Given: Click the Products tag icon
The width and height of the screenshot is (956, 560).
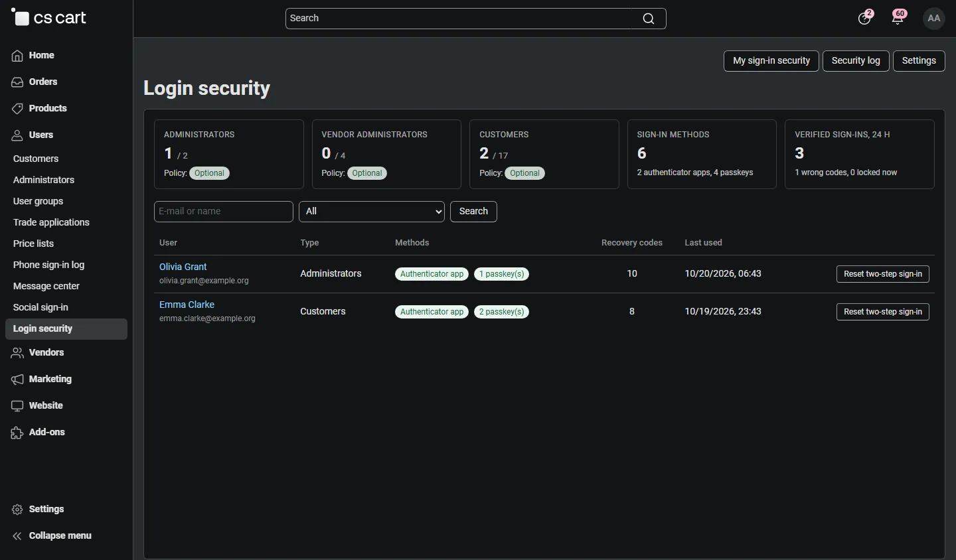Looking at the screenshot, I should 17,109.
